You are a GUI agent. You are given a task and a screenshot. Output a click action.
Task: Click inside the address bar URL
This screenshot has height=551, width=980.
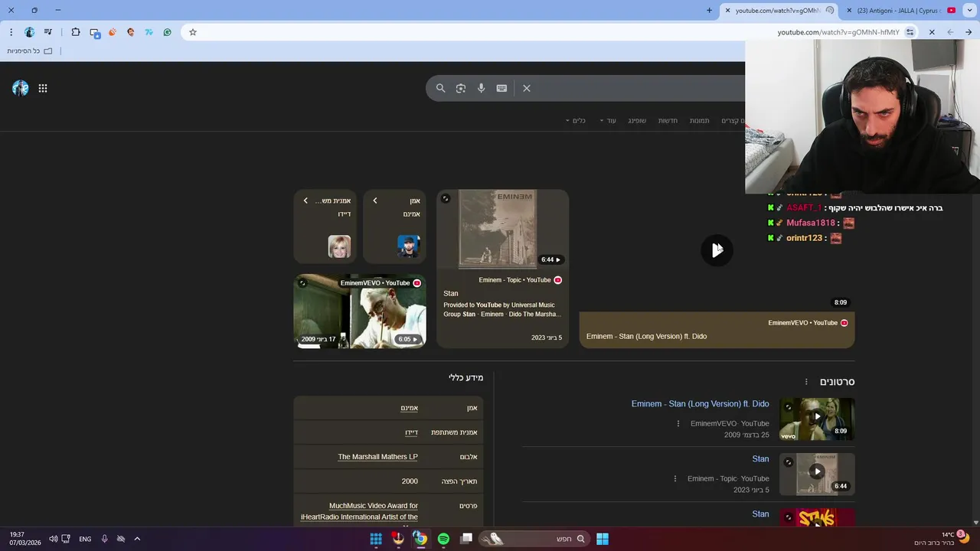(838, 32)
